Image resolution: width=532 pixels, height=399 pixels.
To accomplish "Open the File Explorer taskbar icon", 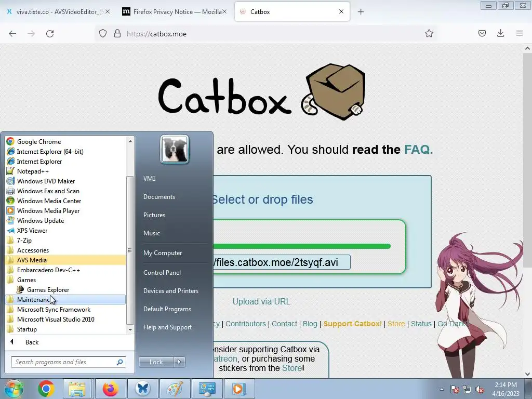I will point(77,389).
